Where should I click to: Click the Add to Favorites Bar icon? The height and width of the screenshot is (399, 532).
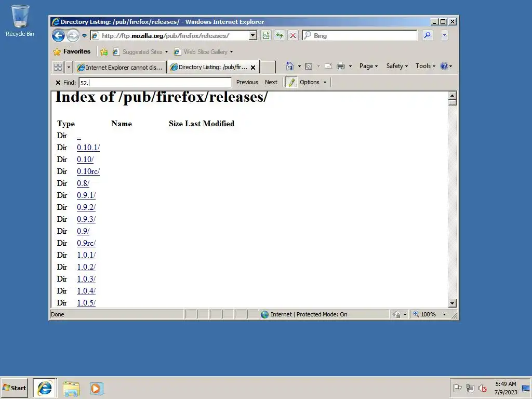coord(104,52)
